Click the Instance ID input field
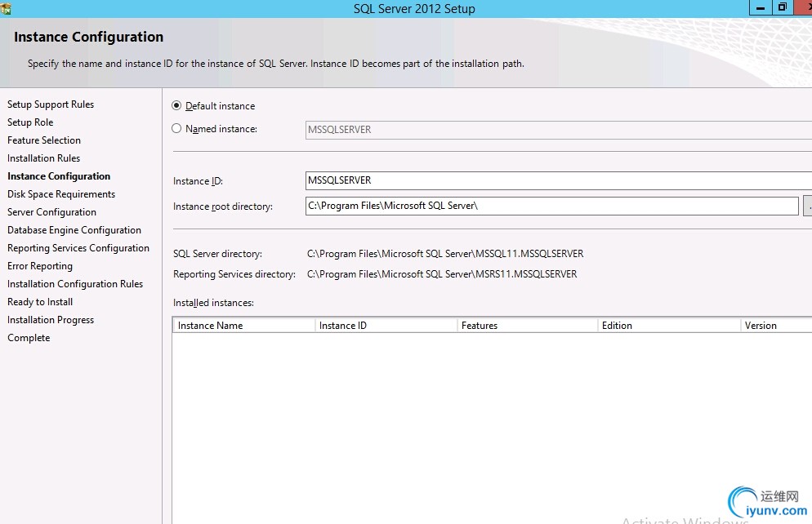 click(559, 180)
